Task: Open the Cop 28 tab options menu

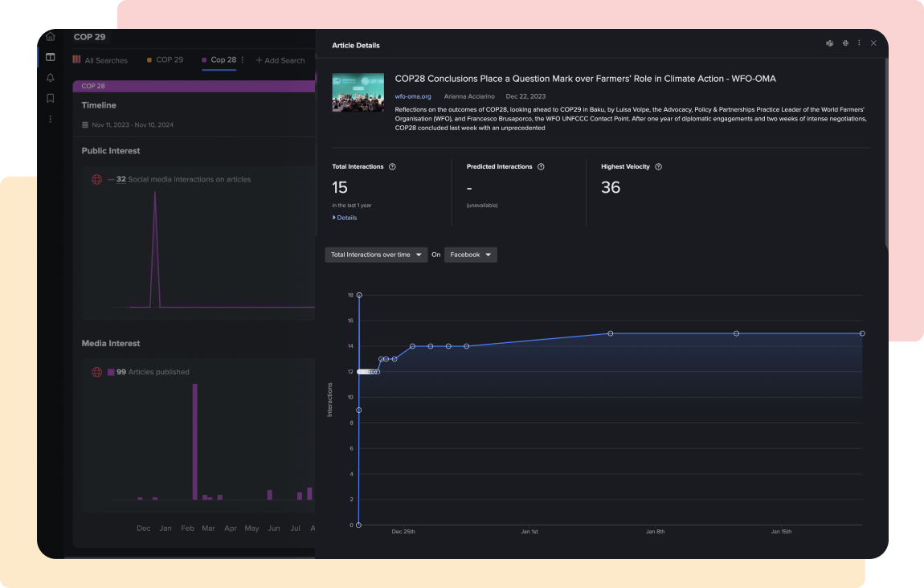Action: (x=243, y=60)
